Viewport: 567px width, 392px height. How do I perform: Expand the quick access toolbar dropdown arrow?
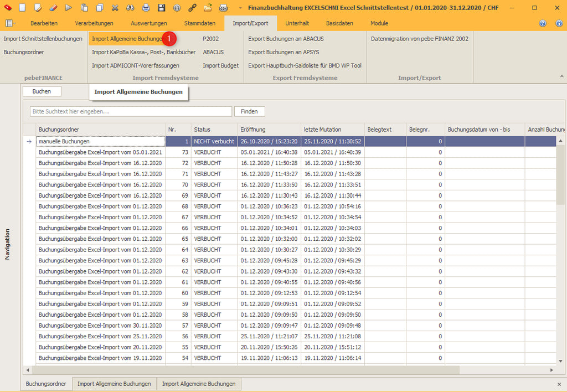pyautogui.click(x=240, y=8)
